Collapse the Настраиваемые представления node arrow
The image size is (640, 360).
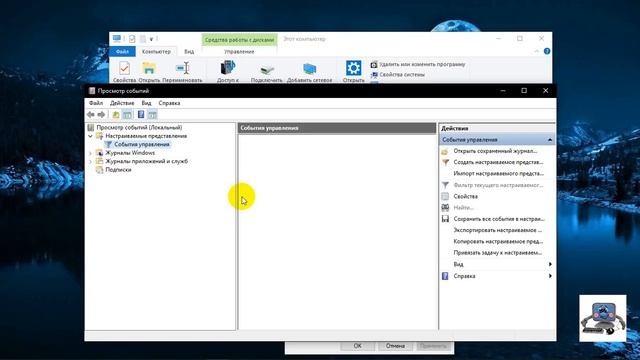[91, 136]
